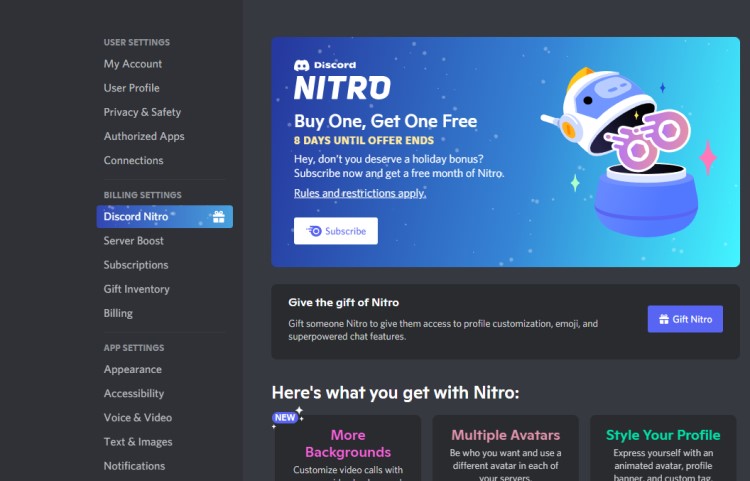Go to the User Profile settings page

click(131, 88)
